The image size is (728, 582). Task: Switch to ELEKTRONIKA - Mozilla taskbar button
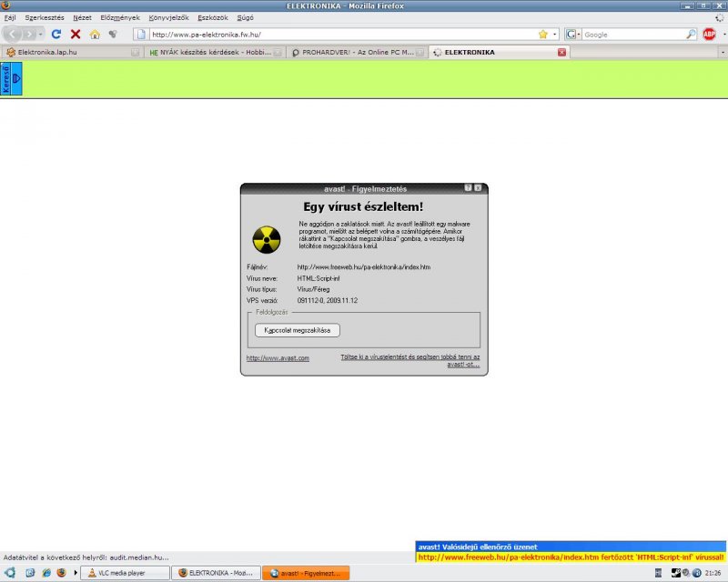[x=217, y=573]
